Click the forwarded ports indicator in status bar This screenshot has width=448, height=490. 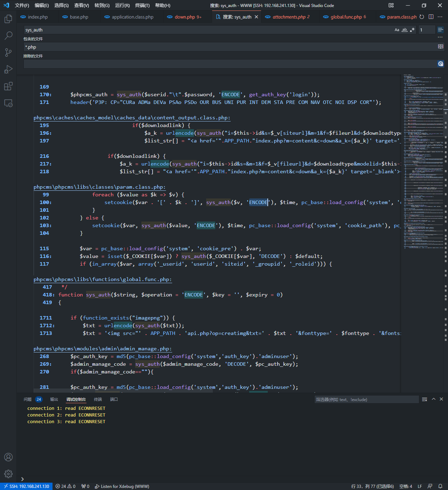point(85,486)
